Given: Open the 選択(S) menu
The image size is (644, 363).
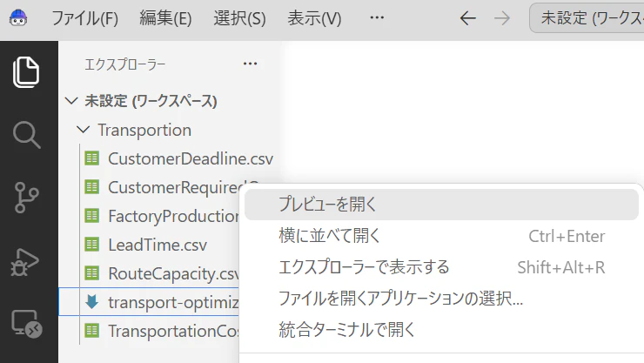Looking at the screenshot, I should coord(239,18).
